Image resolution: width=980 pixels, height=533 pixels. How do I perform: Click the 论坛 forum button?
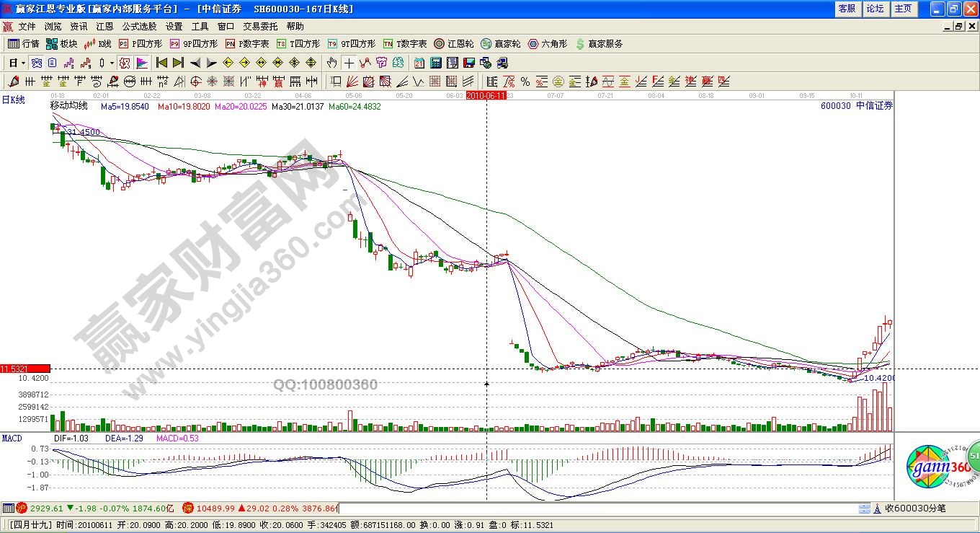(x=875, y=9)
